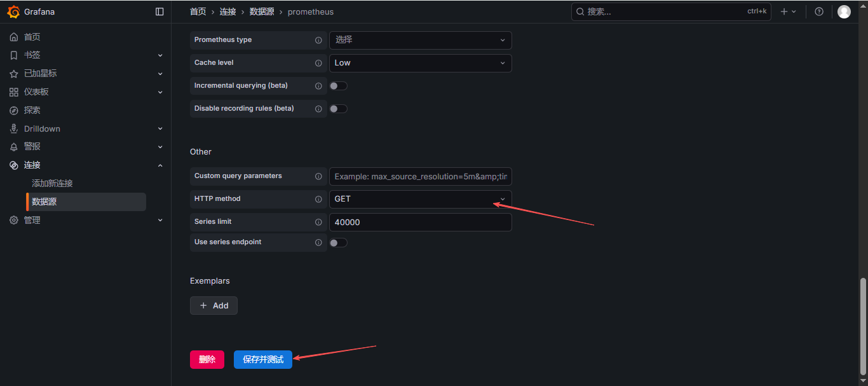Toggle Use series endpoint switch
This screenshot has height=386, width=868.
pyautogui.click(x=338, y=242)
